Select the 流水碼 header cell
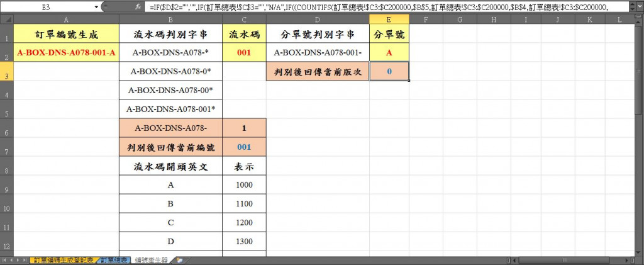 click(244, 34)
